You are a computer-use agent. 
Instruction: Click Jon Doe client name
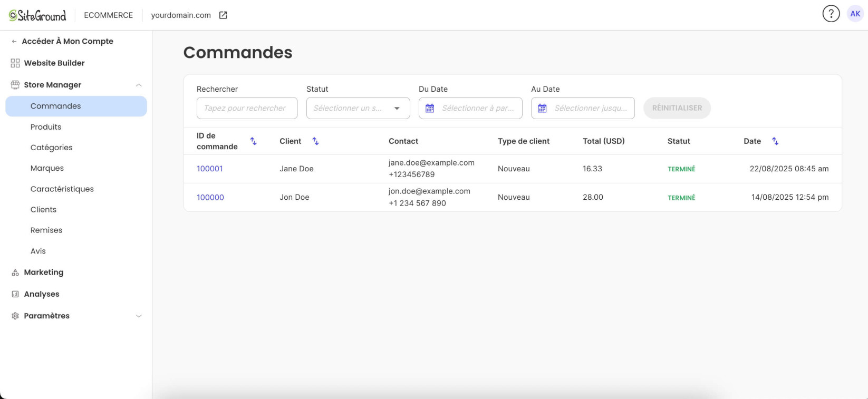click(x=294, y=197)
